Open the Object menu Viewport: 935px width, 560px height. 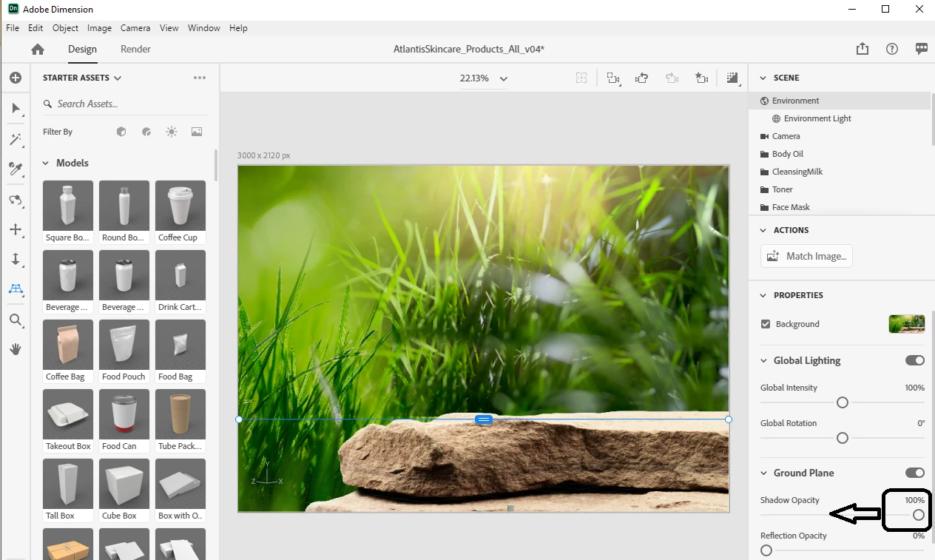point(65,28)
